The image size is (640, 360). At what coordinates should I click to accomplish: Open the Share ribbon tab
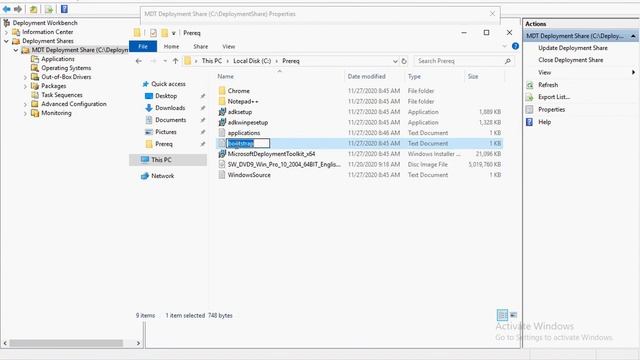click(200, 47)
